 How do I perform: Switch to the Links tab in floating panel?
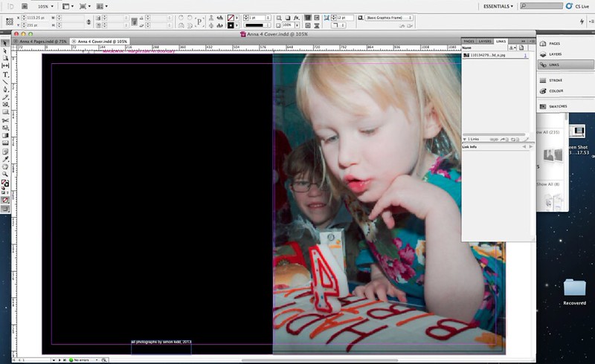(x=501, y=41)
